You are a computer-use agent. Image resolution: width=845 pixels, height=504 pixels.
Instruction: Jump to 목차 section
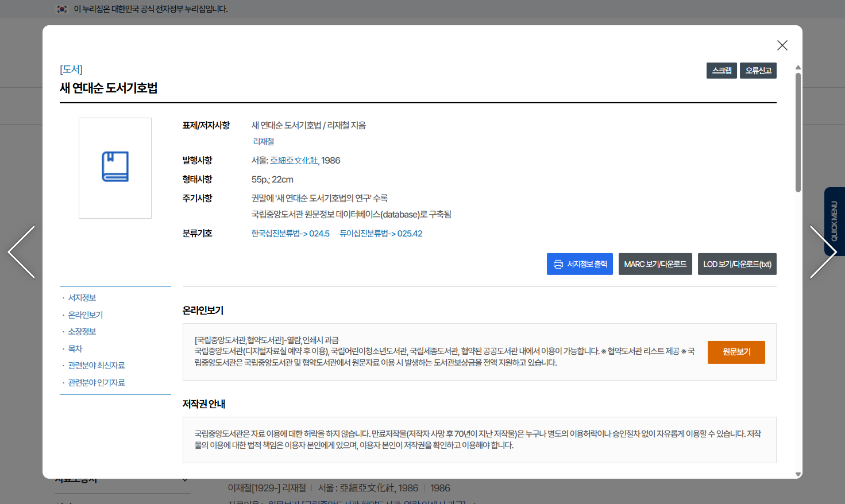(75, 348)
